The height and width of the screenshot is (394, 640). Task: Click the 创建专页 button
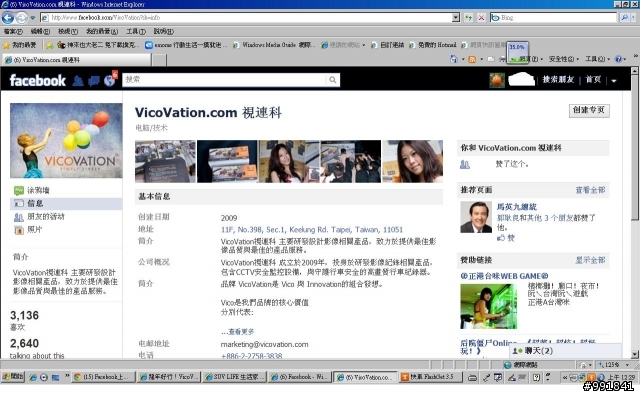pyautogui.click(x=589, y=110)
